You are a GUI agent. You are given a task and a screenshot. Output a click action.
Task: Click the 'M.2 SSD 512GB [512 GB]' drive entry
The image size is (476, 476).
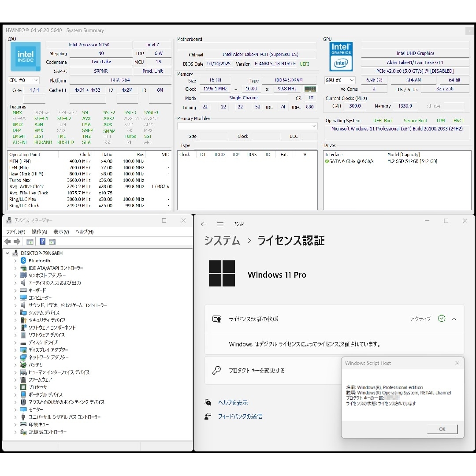(x=412, y=161)
